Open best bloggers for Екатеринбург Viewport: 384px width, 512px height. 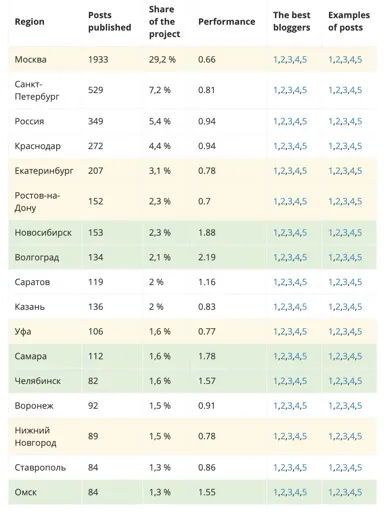coord(290,171)
